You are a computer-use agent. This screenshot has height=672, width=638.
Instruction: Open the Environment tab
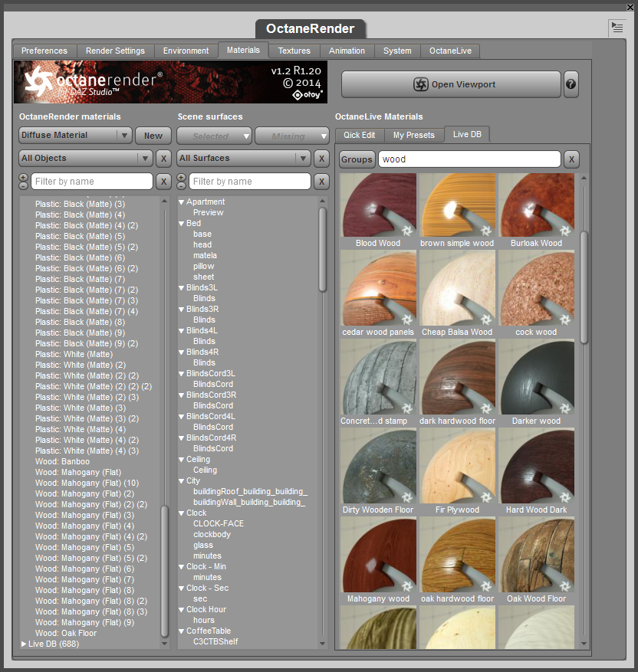coord(186,51)
